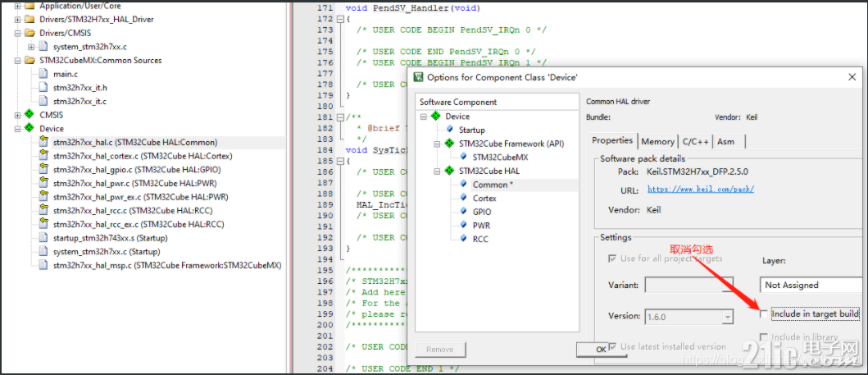Click the file icon of system_stm32h7xx.c (Startup)

(43, 251)
